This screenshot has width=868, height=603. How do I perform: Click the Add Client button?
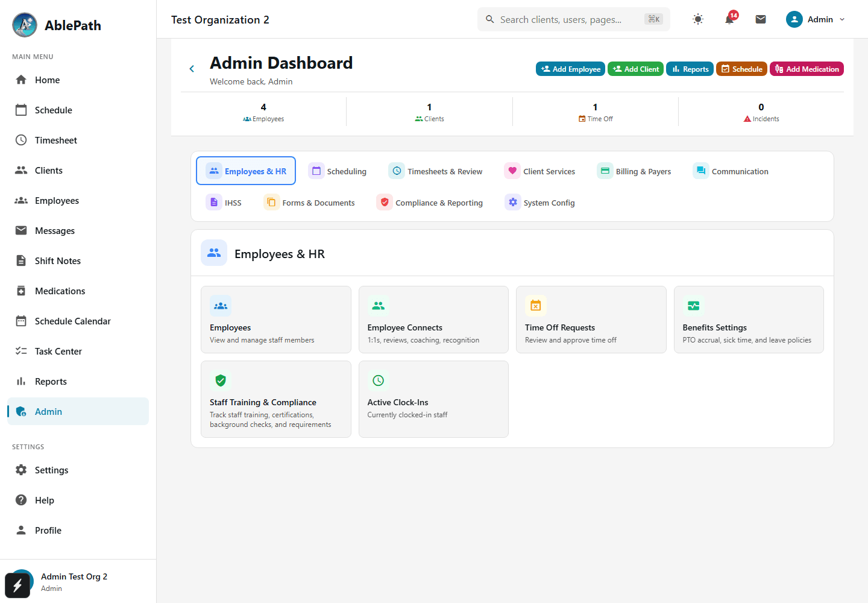636,69
